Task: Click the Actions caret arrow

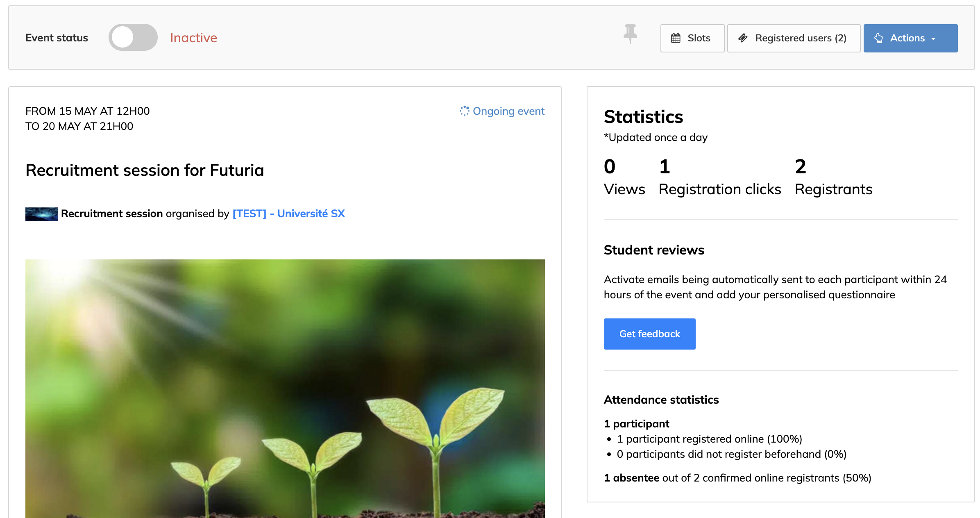Action: coord(933,39)
